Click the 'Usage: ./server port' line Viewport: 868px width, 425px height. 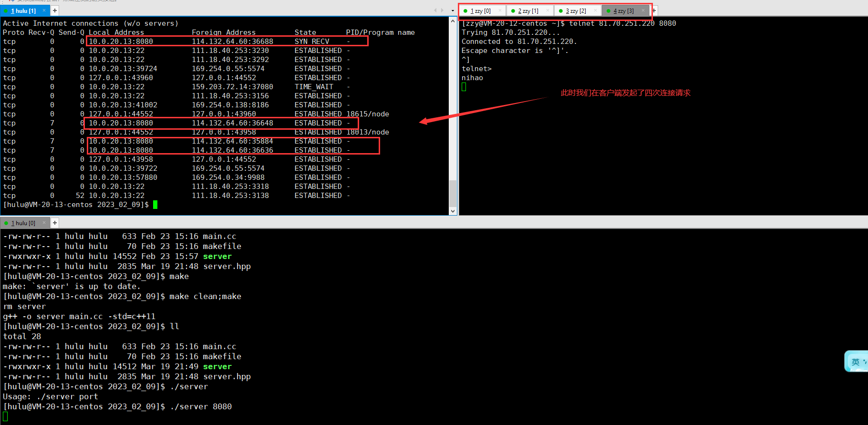51,396
